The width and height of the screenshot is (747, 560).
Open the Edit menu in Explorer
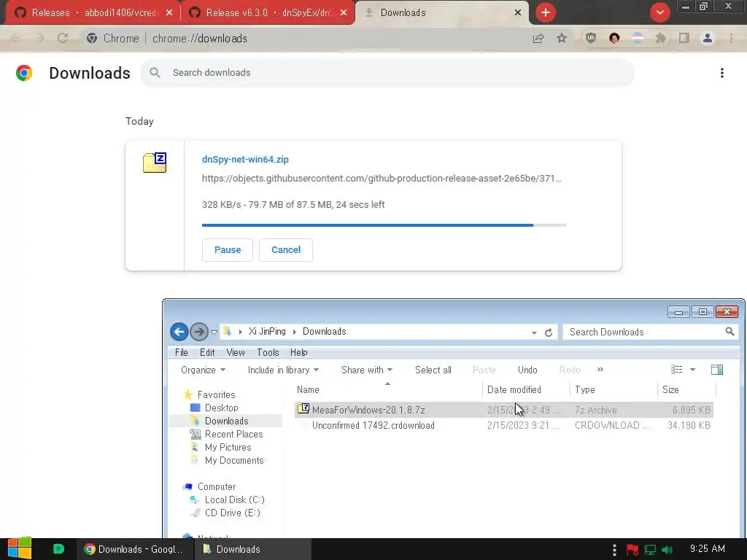pyautogui.click(x=207, y=352)
